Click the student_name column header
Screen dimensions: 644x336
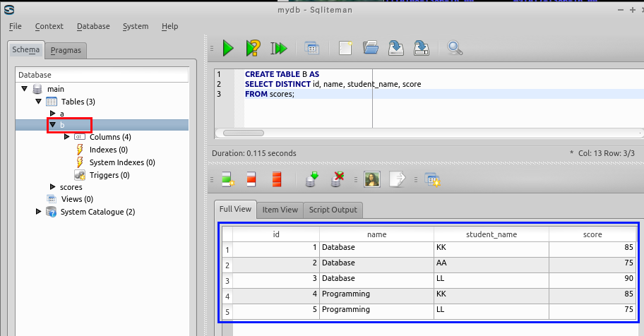click(491, 234)
